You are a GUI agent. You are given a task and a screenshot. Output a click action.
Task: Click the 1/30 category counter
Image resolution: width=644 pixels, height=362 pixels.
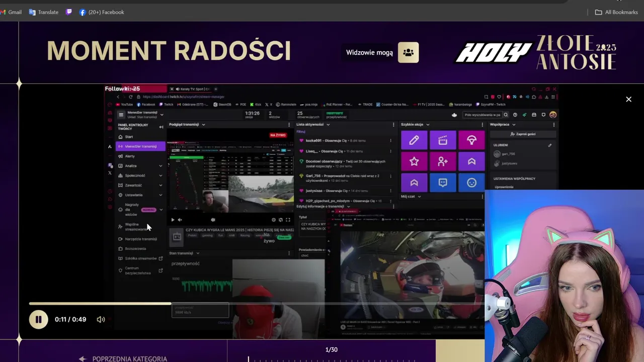[331, 349]
